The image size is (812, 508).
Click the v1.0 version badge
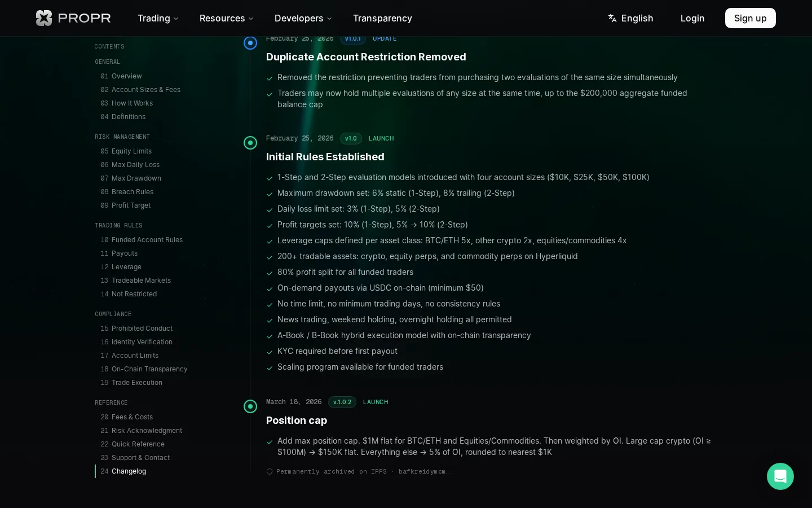click(x=351, y=138)
